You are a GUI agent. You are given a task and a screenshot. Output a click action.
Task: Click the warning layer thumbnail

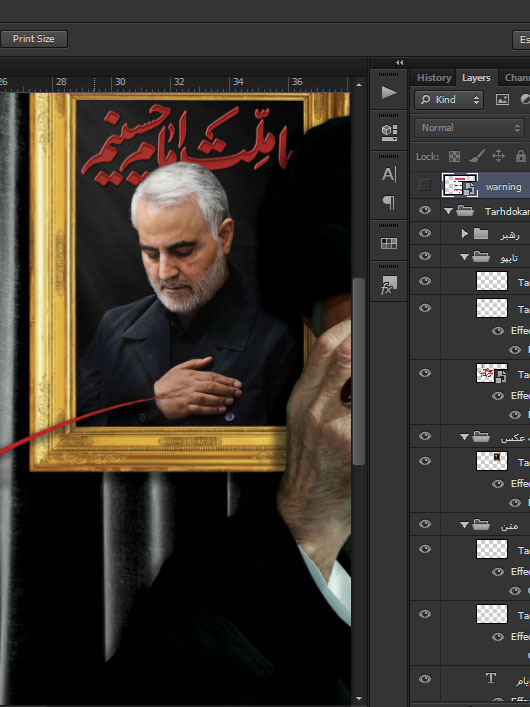pyautogui.click(x=460, y=185)
